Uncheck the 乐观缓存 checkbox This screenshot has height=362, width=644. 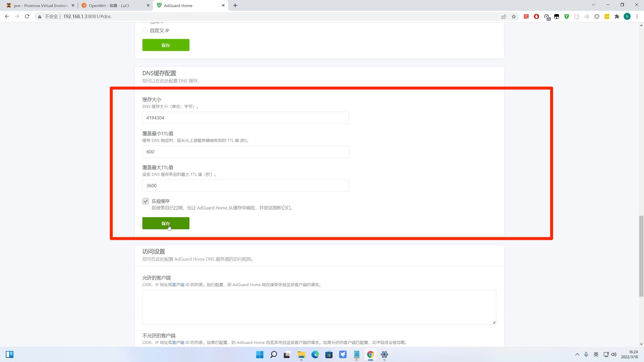[x=146, y=201]
